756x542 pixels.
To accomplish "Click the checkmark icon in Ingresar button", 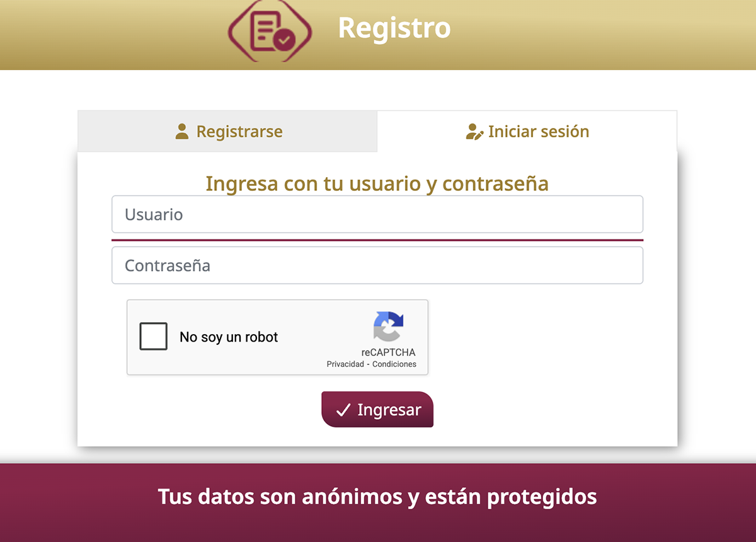I will click(343, 410).
